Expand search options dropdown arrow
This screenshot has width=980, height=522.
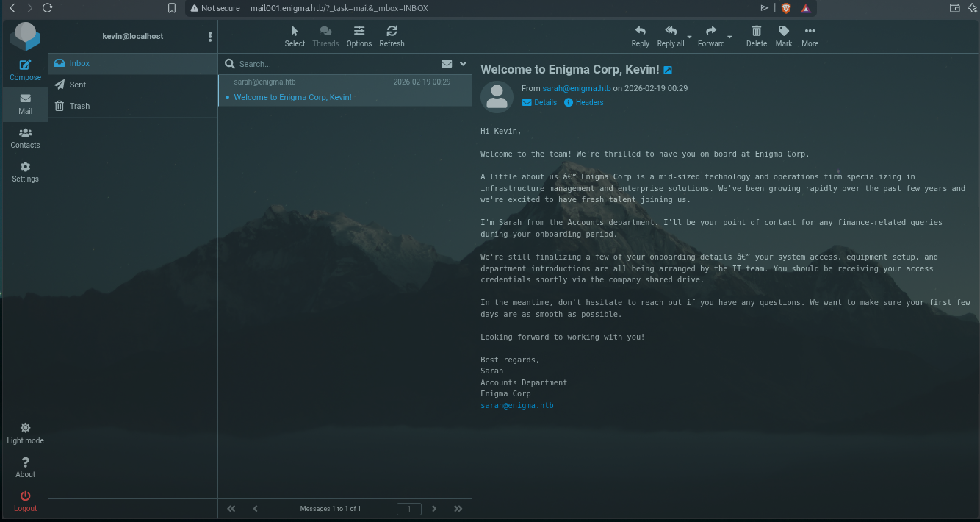coord(463,64)
